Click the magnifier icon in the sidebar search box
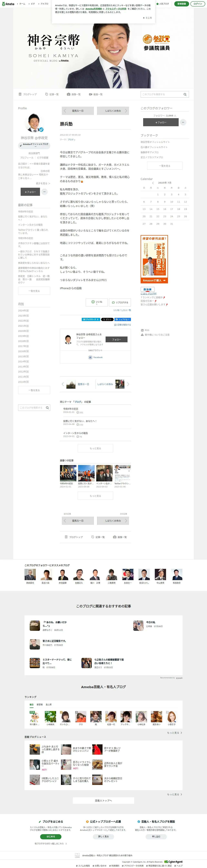This screenshot has height=868, width=207. coord(47,408)
